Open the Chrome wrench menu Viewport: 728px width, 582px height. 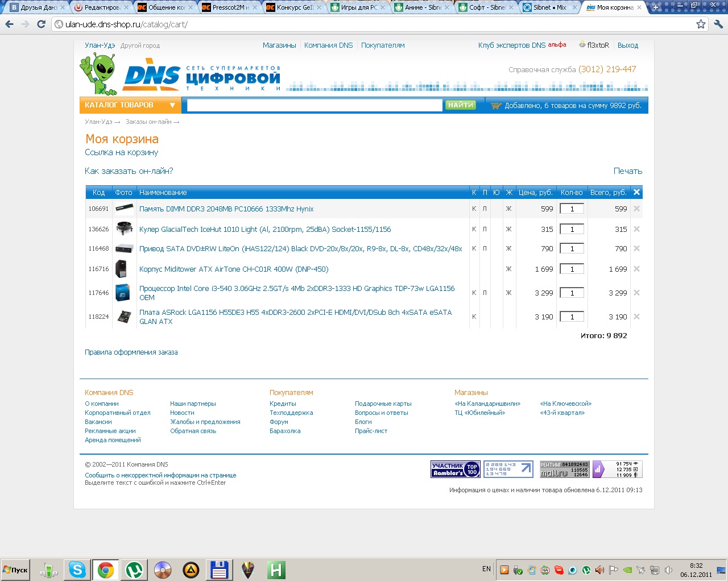click(x=718, y=24)
